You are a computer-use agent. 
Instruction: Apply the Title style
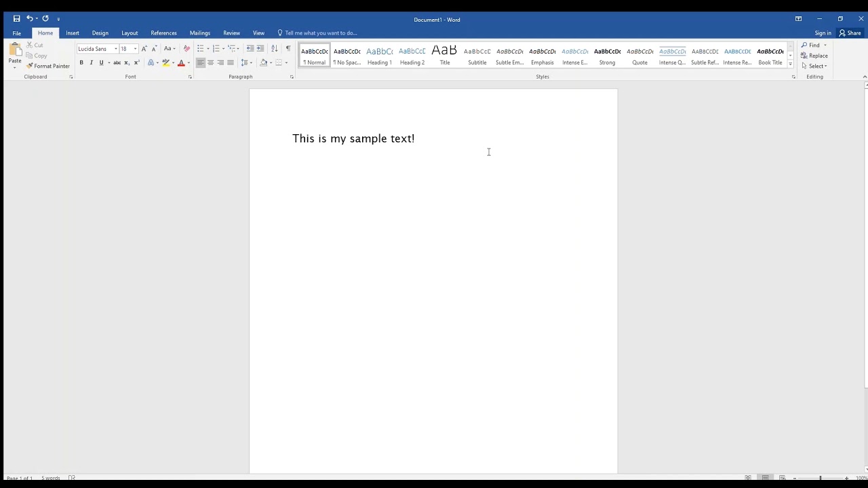445,55
